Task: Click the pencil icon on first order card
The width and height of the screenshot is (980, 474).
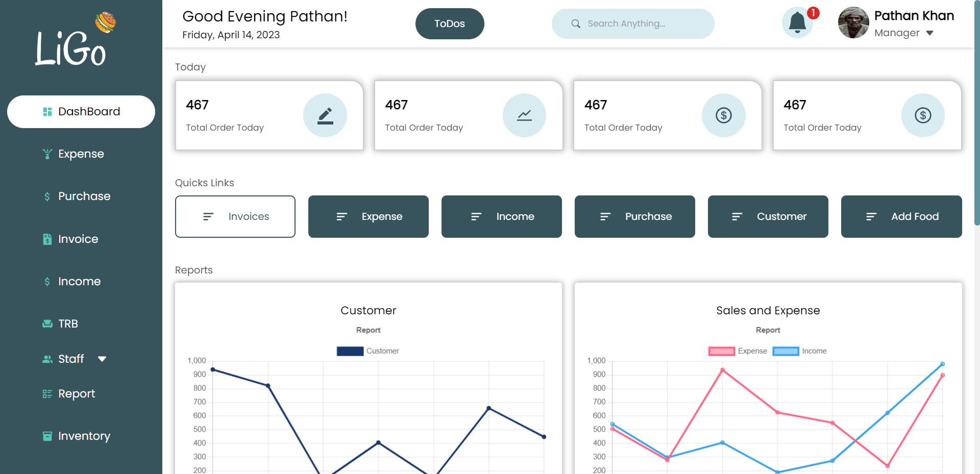Action: [325, 115]
